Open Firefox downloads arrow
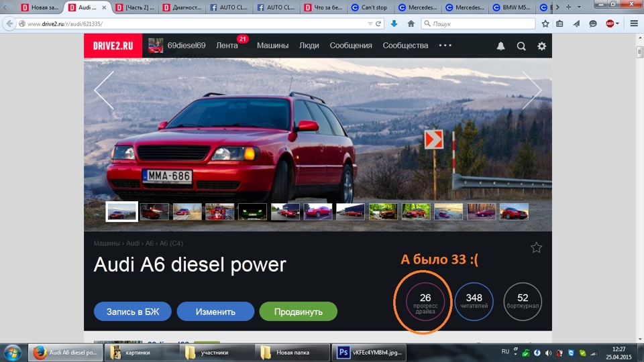The height and width of the screenshot is (362, 644). point(394,24)
